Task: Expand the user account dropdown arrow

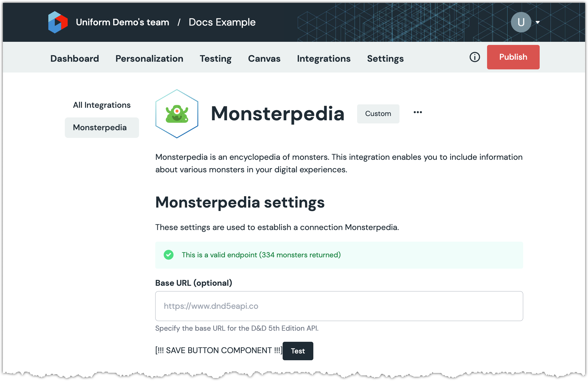Action: (x=538, y=22)
